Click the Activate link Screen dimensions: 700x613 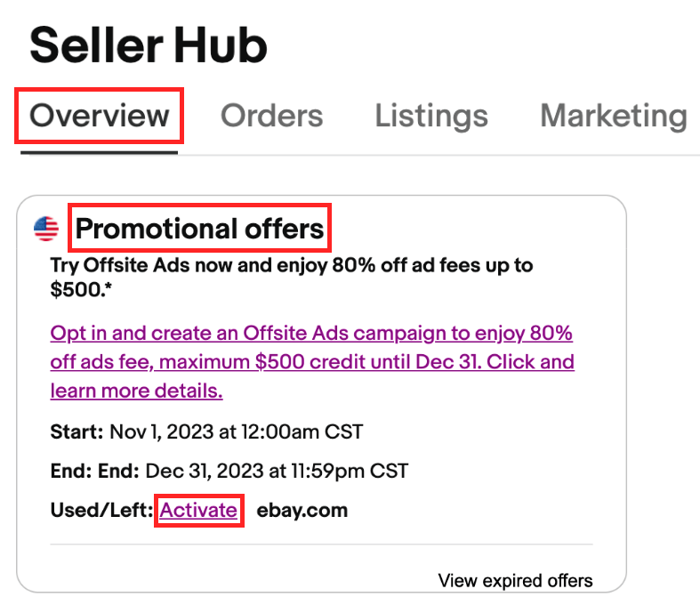tap(198, 510)
